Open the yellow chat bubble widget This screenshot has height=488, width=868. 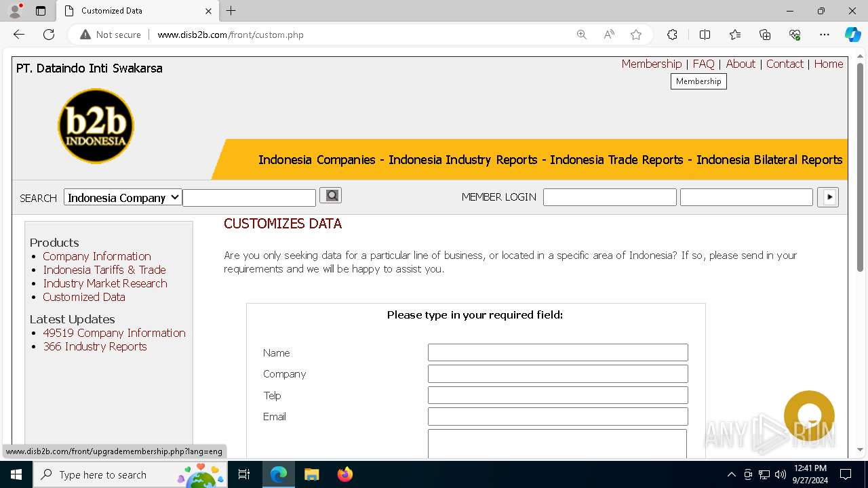tap(809, 415)
